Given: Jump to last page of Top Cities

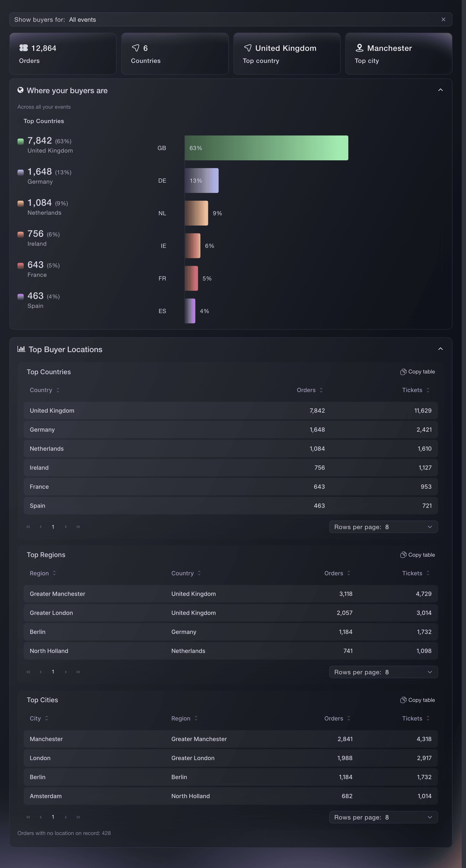Looking at the screenshot, I should [78, 817].
